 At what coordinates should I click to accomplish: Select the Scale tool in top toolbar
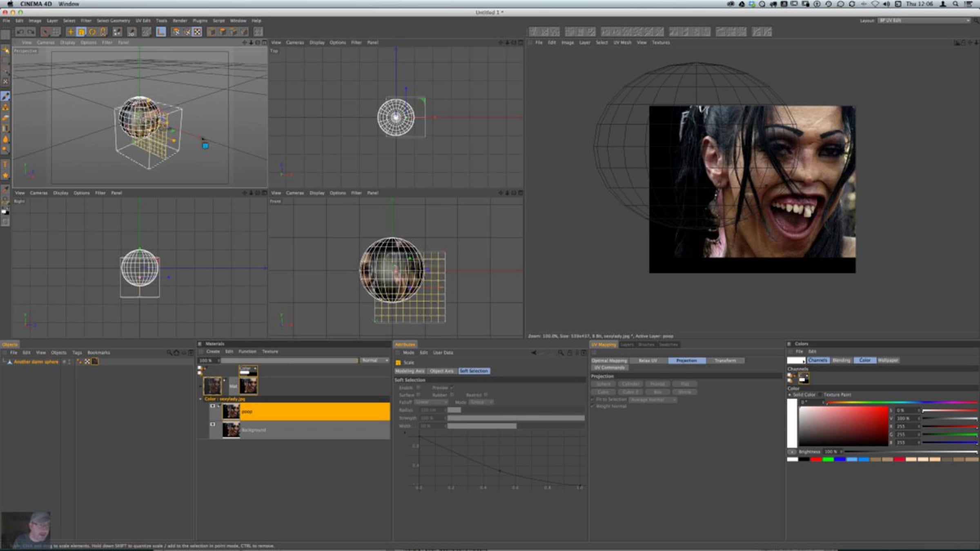coord(81,32)
